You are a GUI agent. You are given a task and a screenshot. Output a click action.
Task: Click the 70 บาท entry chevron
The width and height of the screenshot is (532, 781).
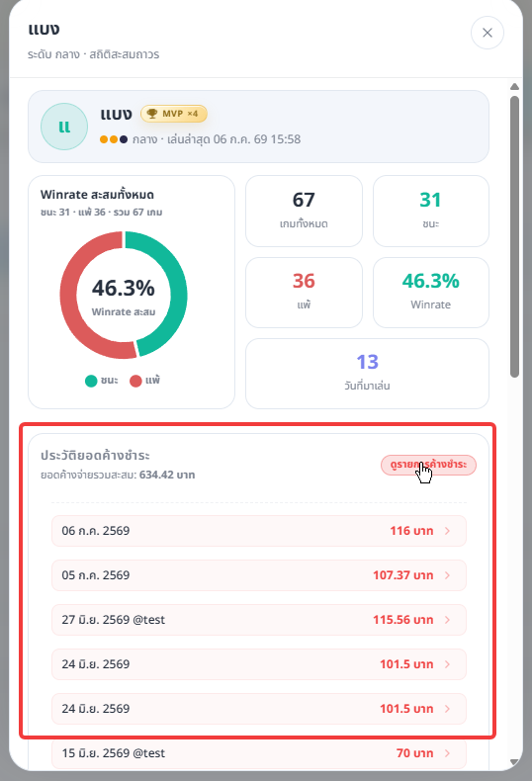coord(447,753)
